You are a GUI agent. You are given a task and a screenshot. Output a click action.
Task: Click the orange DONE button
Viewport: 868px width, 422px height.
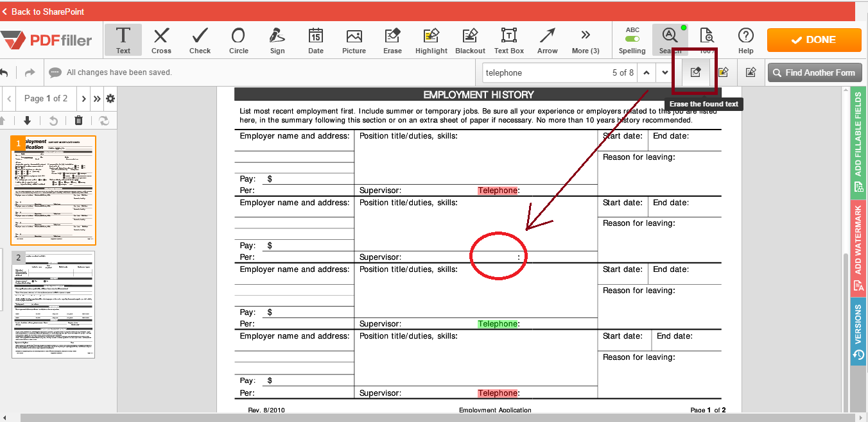[814, 40]
